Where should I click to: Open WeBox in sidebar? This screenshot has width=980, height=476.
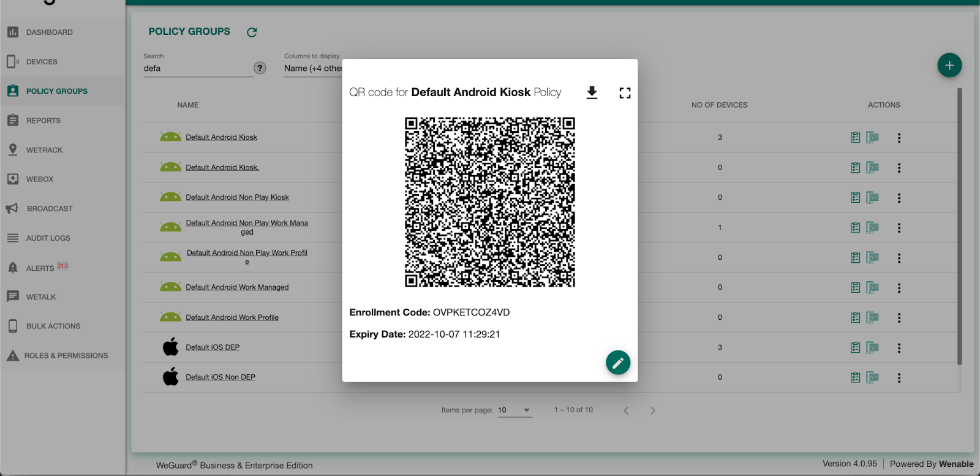click(62, 179)
